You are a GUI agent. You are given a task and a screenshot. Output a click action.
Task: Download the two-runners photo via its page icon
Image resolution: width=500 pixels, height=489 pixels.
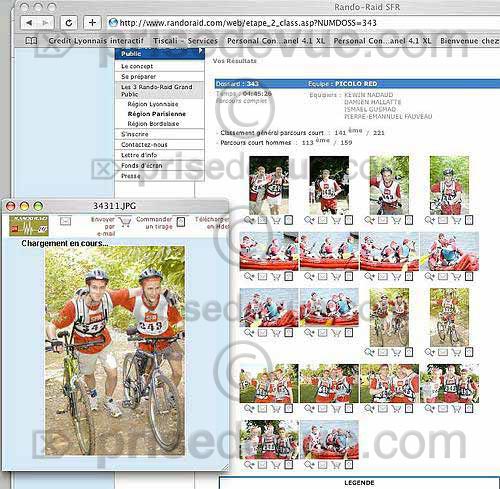coord(289,220)
